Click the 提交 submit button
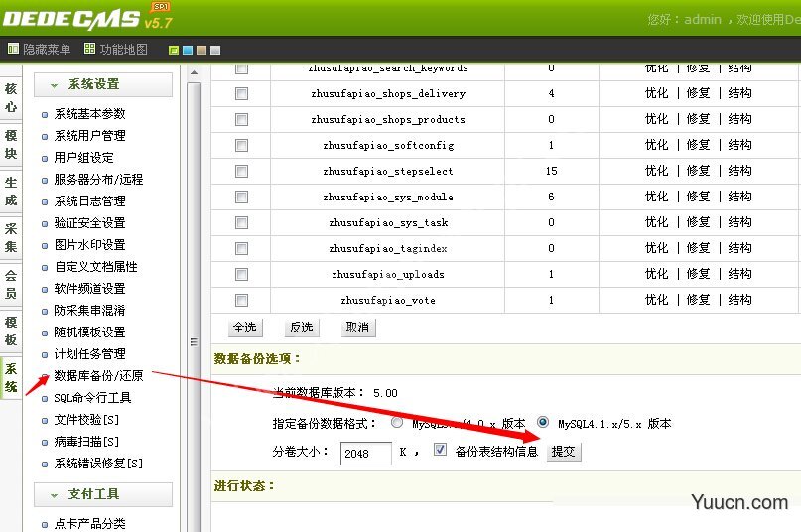The height and width of the screenshot is (532, 801). click(564, 452)
